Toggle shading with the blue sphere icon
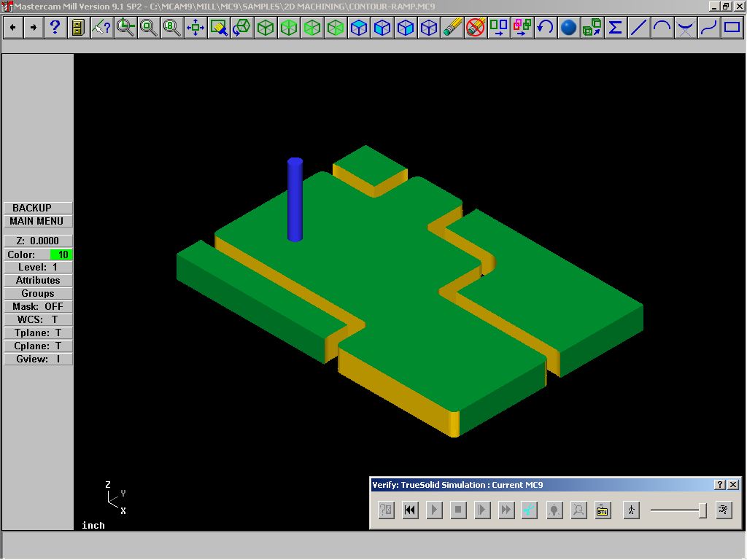Viewport: 747px width, 560px height. coord(568,28)
